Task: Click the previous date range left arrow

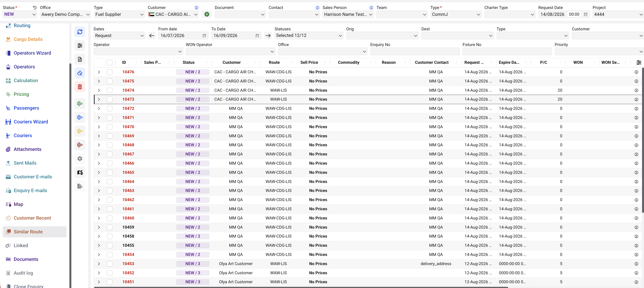Action: point(151,36)
